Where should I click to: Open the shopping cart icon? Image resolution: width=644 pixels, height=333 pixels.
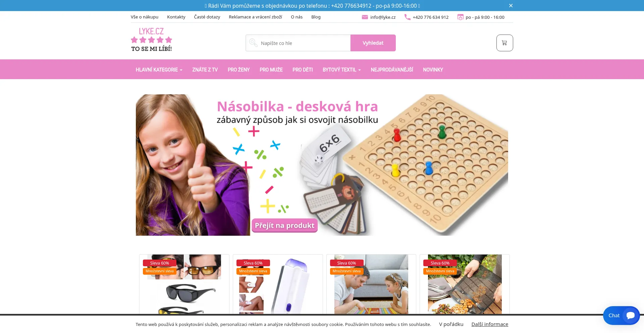pos(504,43)
